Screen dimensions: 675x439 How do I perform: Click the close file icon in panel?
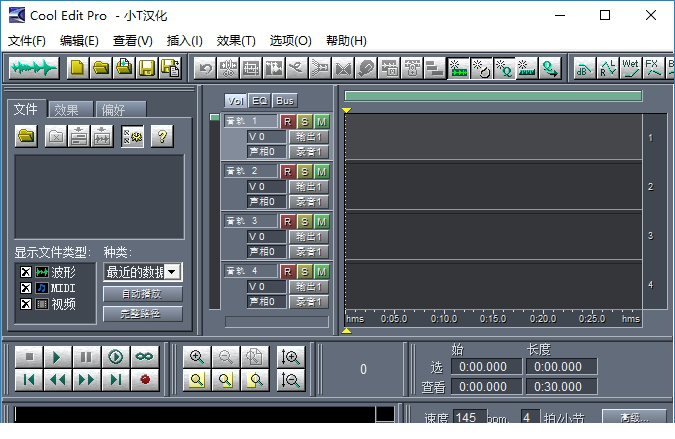56,136
